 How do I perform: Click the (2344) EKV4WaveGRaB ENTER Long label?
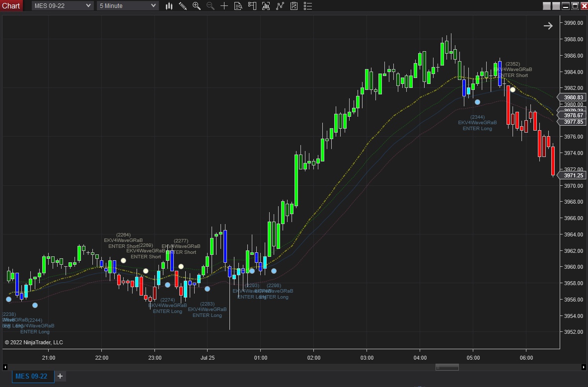[x=477, y=123]
